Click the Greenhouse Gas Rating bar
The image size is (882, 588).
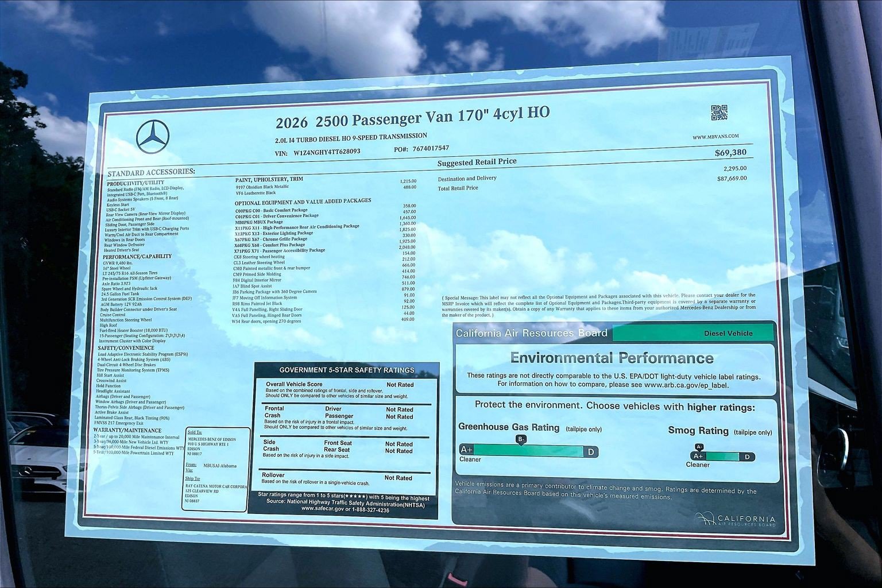click(x=528, y=451)
